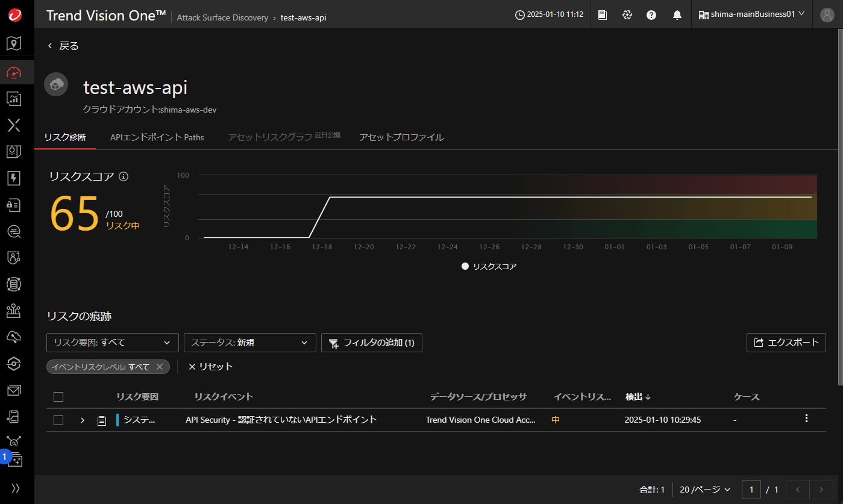Open the envelope mail icon in sidebar

14,391
